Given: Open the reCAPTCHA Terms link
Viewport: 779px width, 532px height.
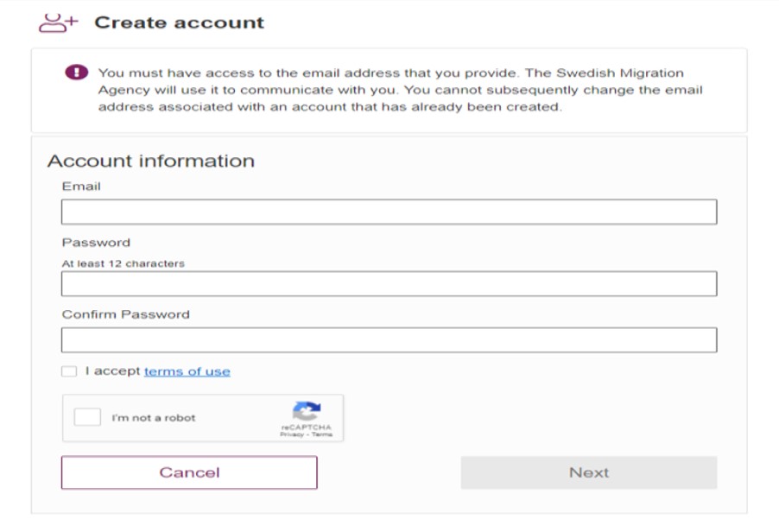Looking at the screenshot, I should [x=321, y=434].
